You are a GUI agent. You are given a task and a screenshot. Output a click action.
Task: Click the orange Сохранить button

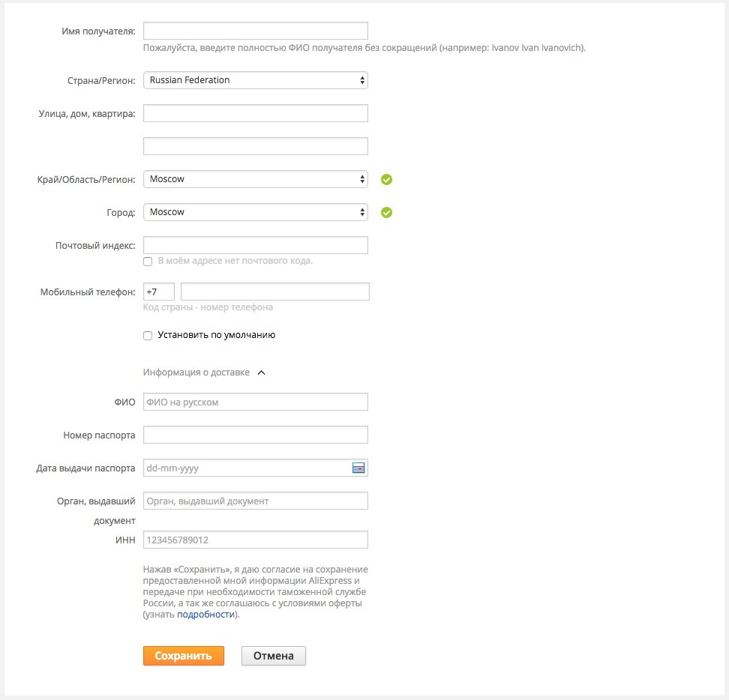(x=184, y=656)
